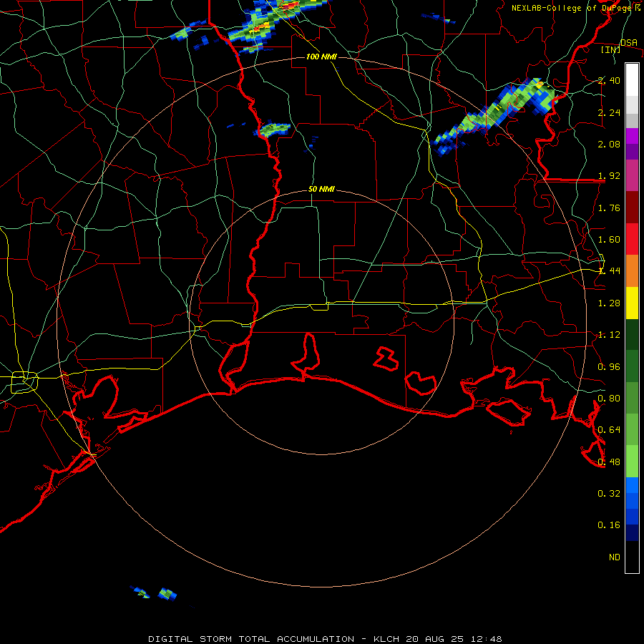The image size is (644, 644).
Task: Click the light blue swatch above 0.32
Action: [x=632, y=485]
